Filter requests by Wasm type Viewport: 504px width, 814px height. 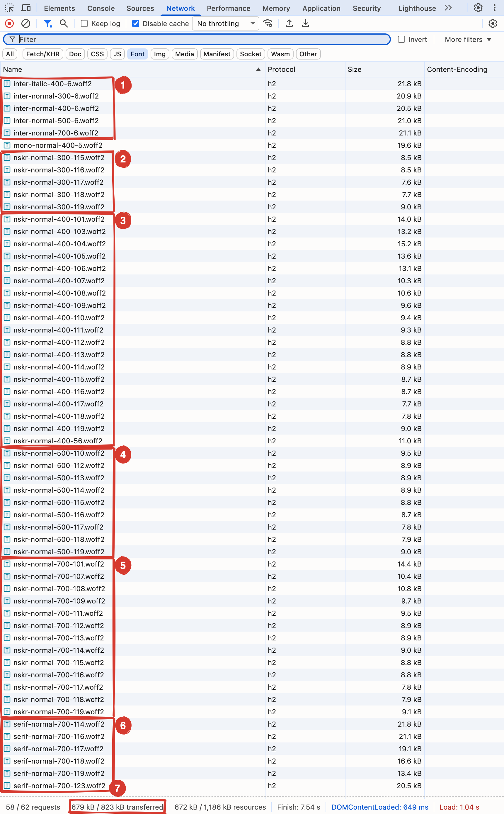coord(280,54)
